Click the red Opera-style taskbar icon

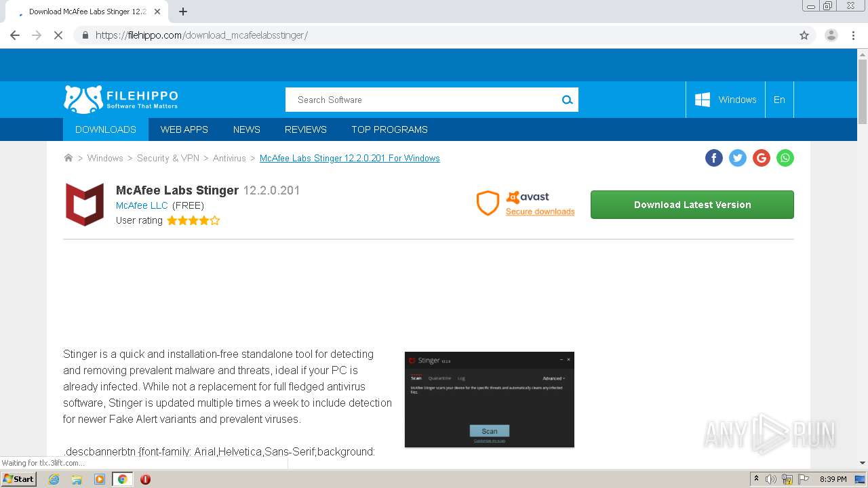(145, 479)
